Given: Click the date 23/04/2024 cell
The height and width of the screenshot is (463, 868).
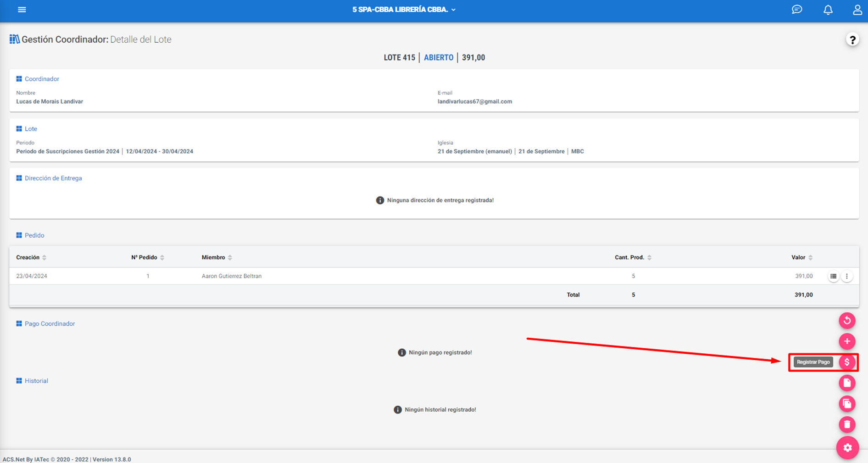Looking at the screenshot, I should (32, 276).
